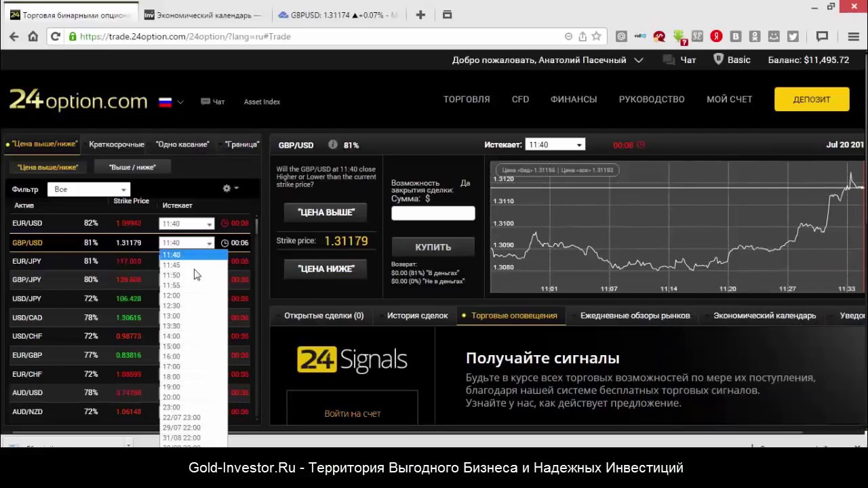Open the browser hamburger menu
This screenshot has height=488, width=868.
853,37
